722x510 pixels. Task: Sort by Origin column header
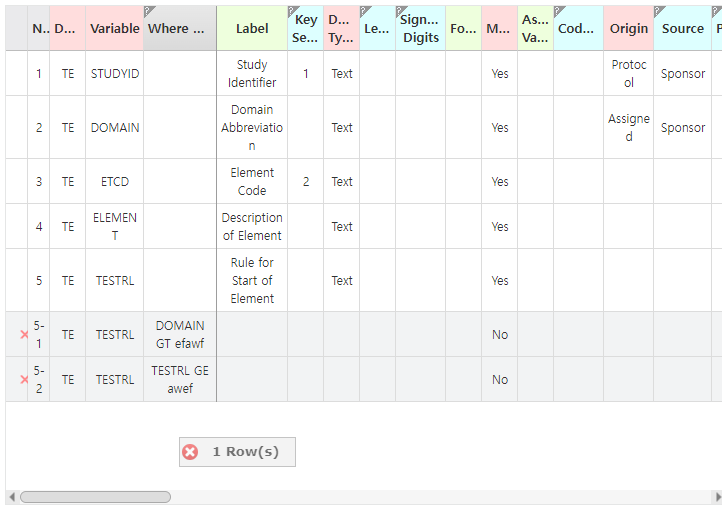629,29
